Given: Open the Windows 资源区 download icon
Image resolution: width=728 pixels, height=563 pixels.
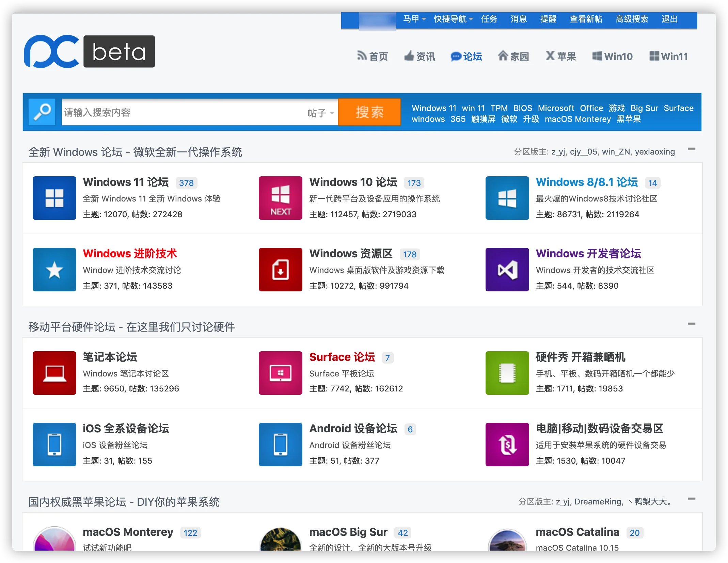Looking at the screenshot, I should (x=280, y=270).
